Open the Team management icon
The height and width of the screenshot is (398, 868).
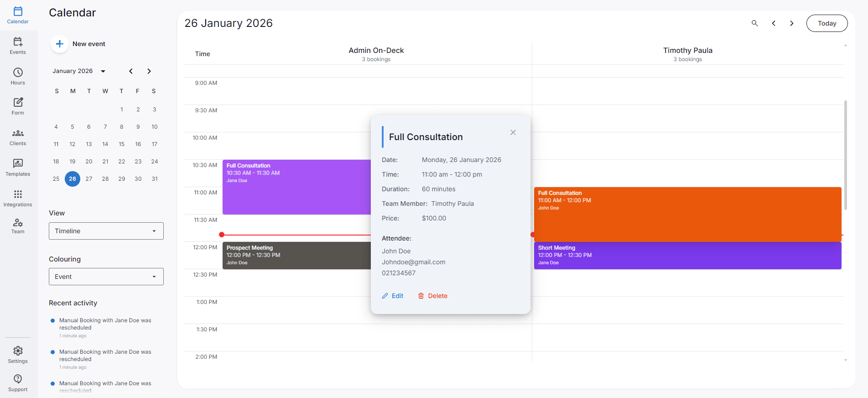pyautogui.click(x=18, y=222)
